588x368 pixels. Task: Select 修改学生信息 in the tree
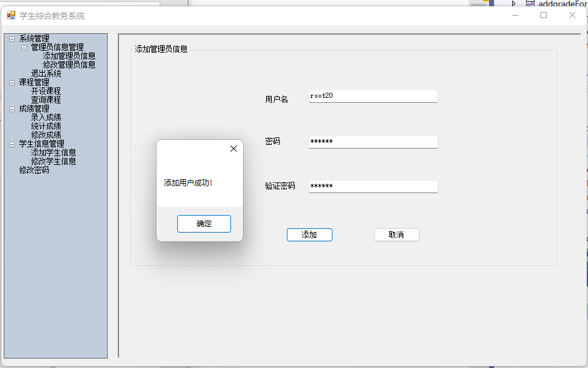pyautogui.click(x=53, y=161)
